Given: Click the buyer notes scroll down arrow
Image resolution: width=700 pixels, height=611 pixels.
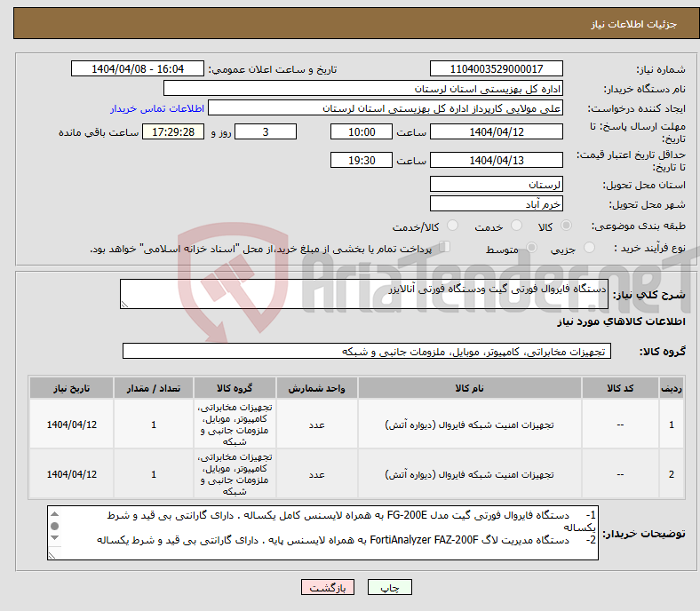Looking at the screenshot, I should click(54, 538).
